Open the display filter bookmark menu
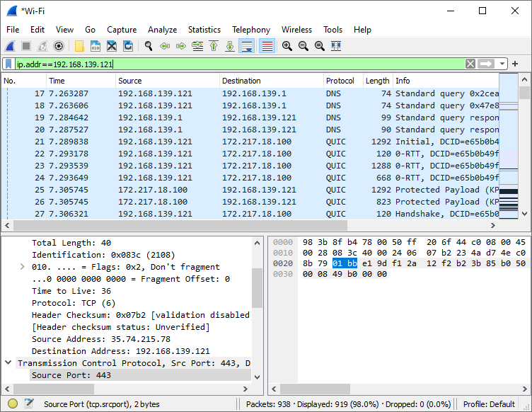This screenshot has height=412, width=532. [x=8, y=64]
